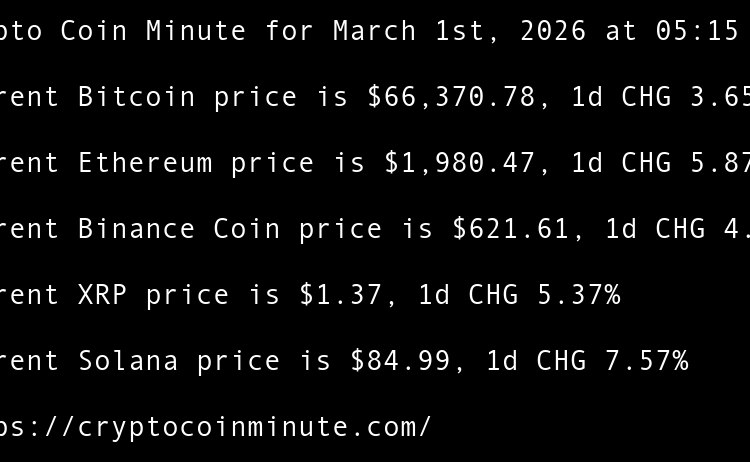The image size is (750, 462).
Task: Open the cryptocoinminute.com URL link
Action: tap(215, 427)
